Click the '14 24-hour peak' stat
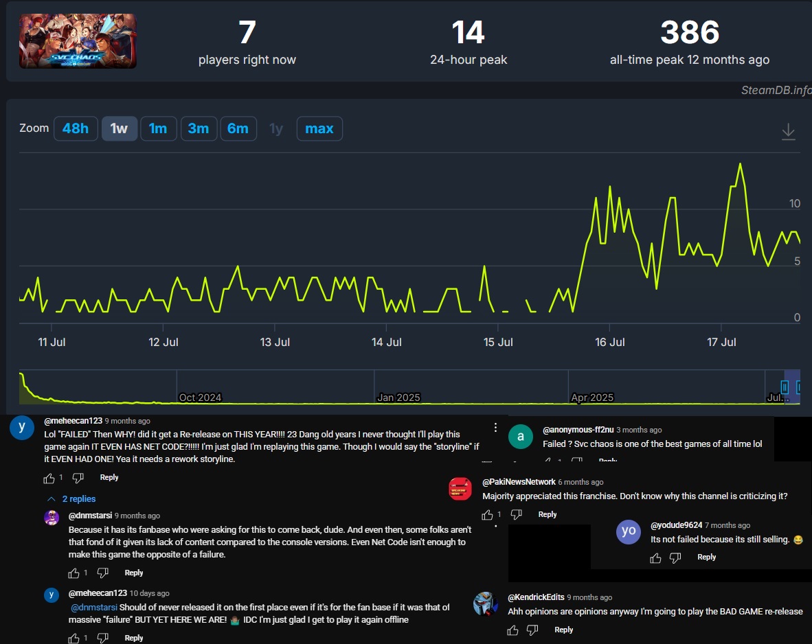 [x=468, y=43]
